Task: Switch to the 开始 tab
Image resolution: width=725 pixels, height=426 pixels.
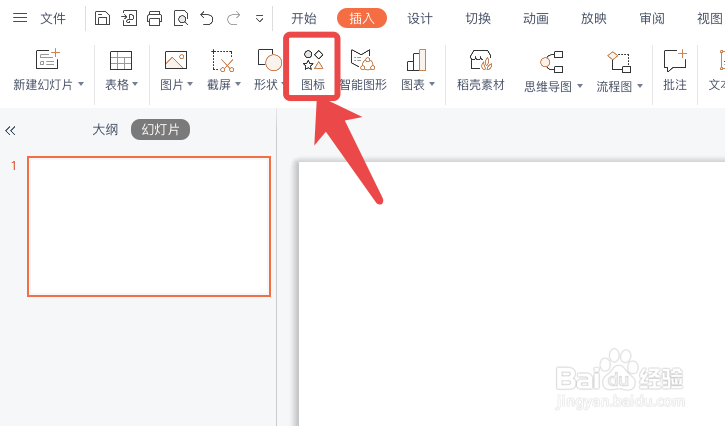Action: [304, 19]
